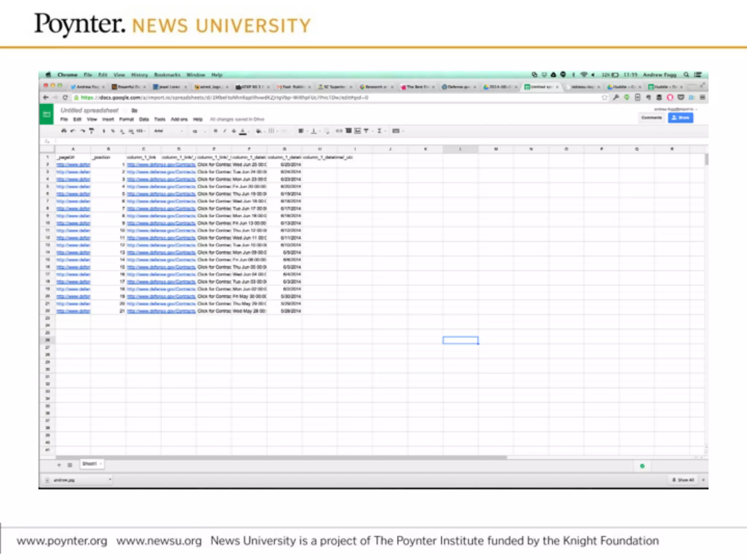Click the blue Share button
This screenshot has height=560, width=747.
[680, 118]
